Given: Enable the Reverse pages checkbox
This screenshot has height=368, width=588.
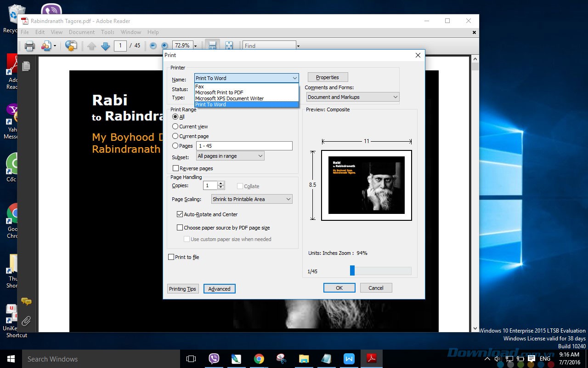Looking at the screenshot, I should point(175,168).
